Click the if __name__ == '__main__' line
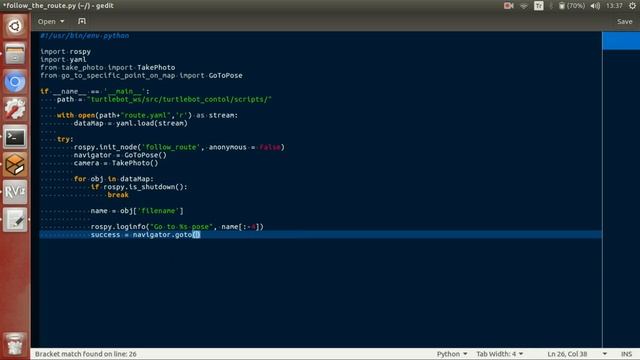This screenshot has height=360, width=640. pyautogui.click(x=95, y=91)
